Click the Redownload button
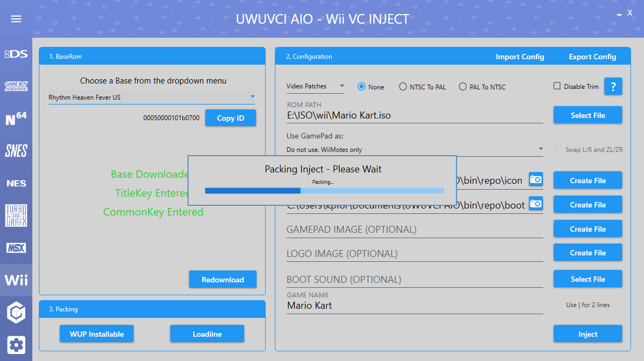This screenshot has width=644, height=361. [223, 279]
